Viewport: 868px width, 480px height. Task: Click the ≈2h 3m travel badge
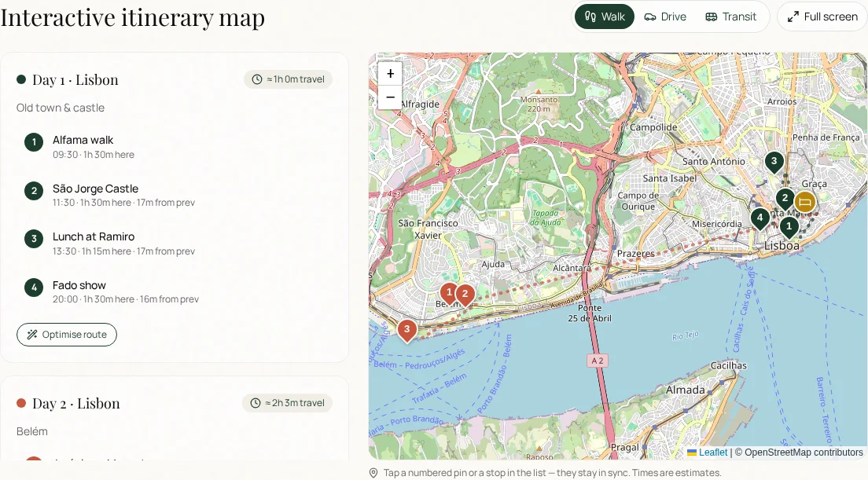pyautogui.click(x=287, y=402)
